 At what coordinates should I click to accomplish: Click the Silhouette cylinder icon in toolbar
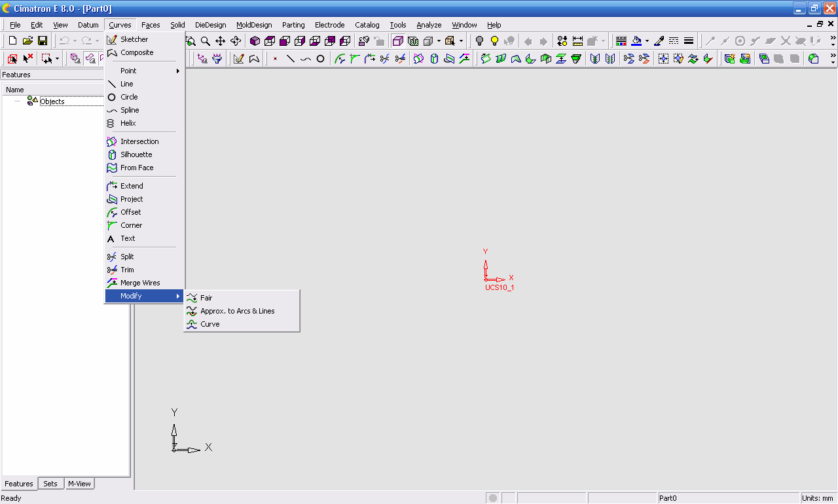434,58
